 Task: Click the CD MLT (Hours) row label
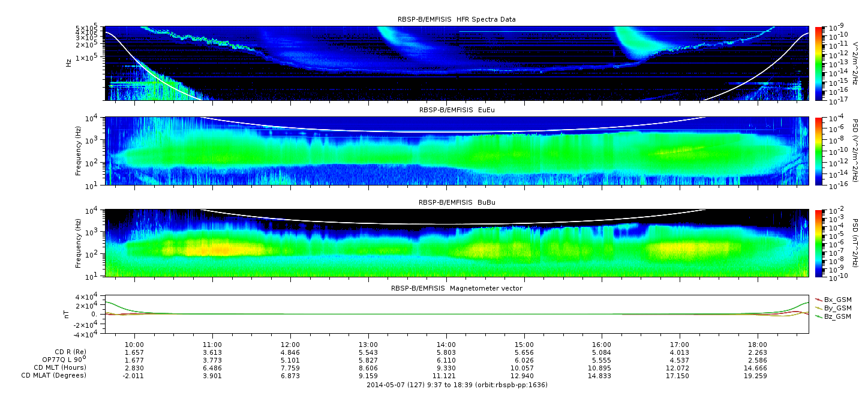59,368
